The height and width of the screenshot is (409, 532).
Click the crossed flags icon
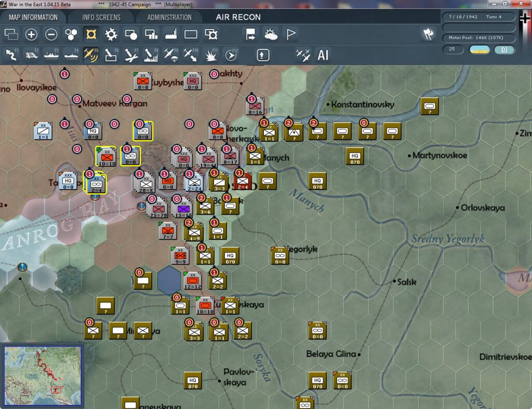[x=428, y=34]
